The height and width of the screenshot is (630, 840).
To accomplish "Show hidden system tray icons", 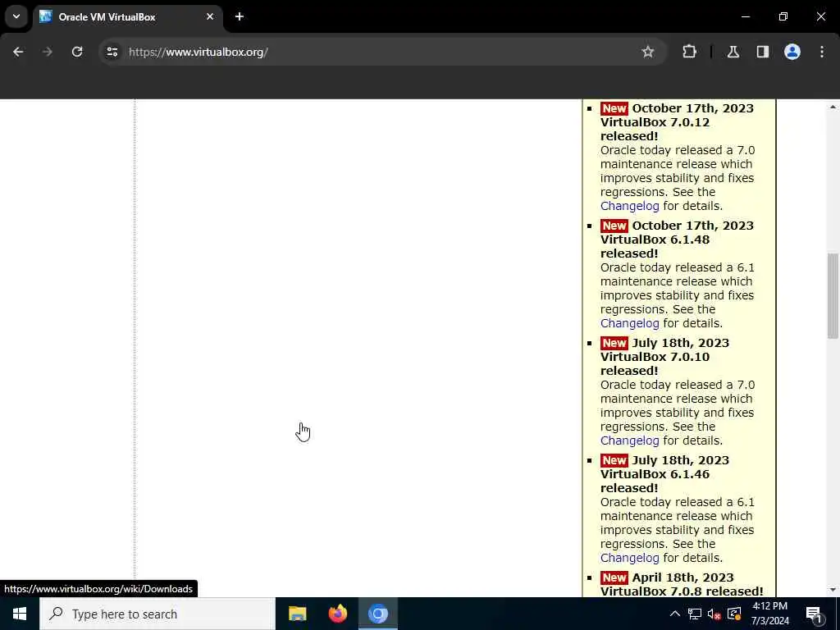I will (x=675, y=614).
